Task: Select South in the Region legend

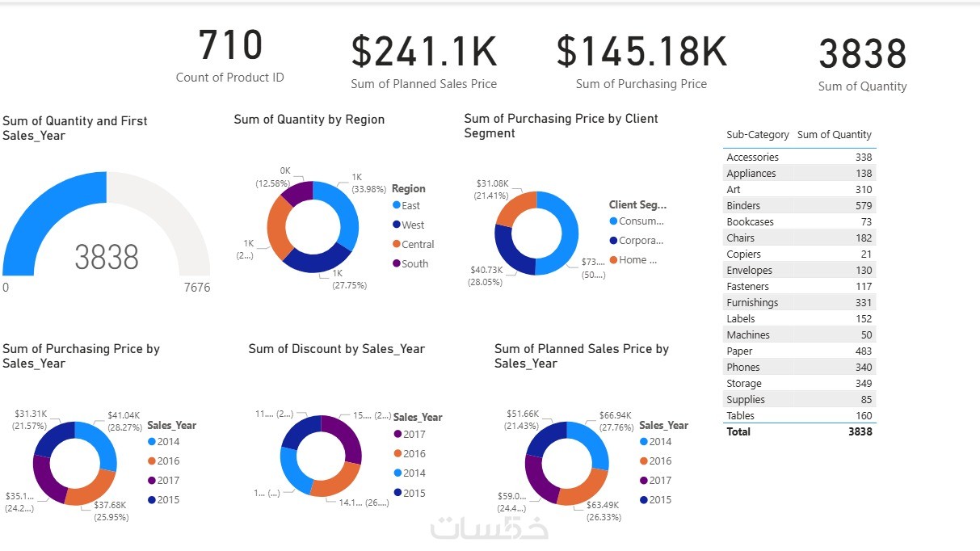Action: tap(414, 264)
